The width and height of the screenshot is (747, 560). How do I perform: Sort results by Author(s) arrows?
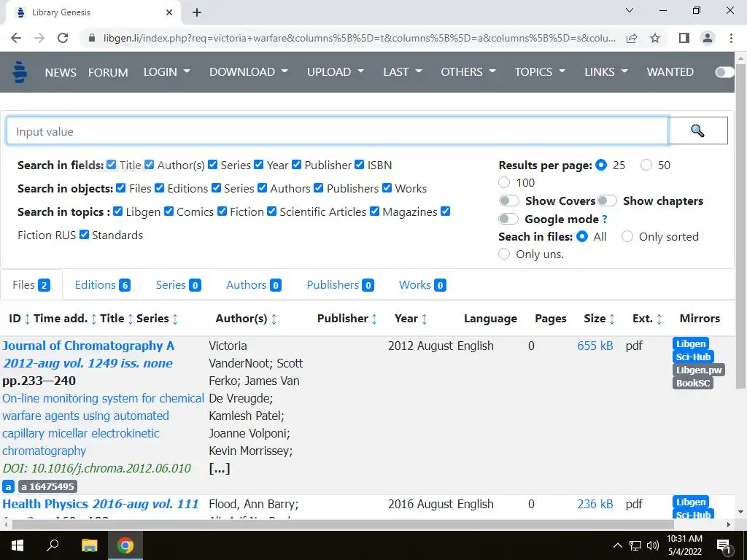(x=274, y=319)
